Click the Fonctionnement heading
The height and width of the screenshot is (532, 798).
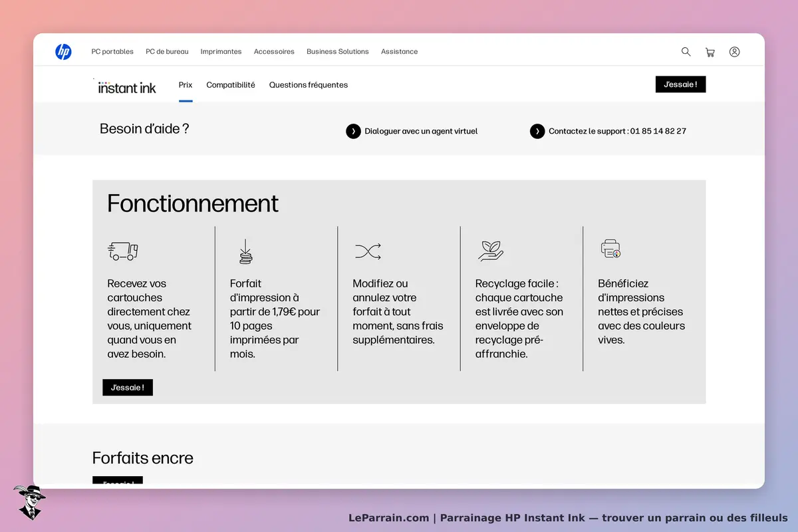(193, 203)
